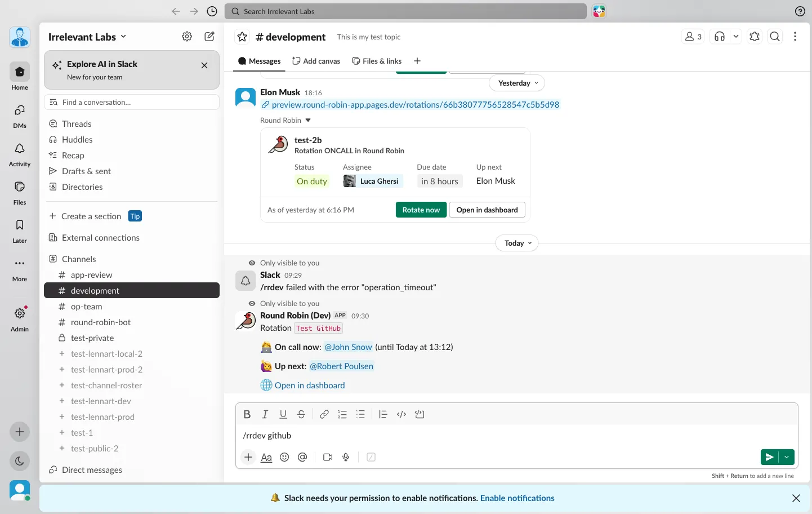Open Activity in the left rail
Viewport: 812px width, 514px height.
(x=20, y=153)
